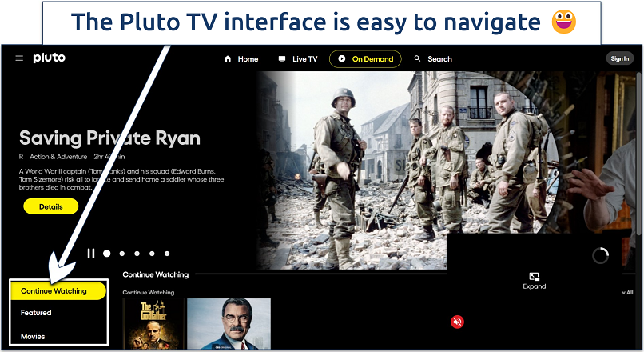Jump to the last carousel slide dot
Viewport: 644px width, 352px height.
click(x=167, y=254)
